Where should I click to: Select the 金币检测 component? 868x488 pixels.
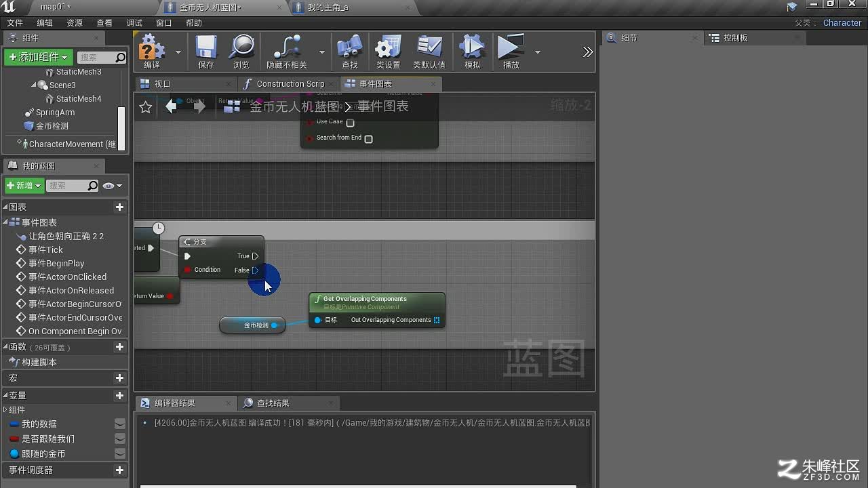click(52, 126)
